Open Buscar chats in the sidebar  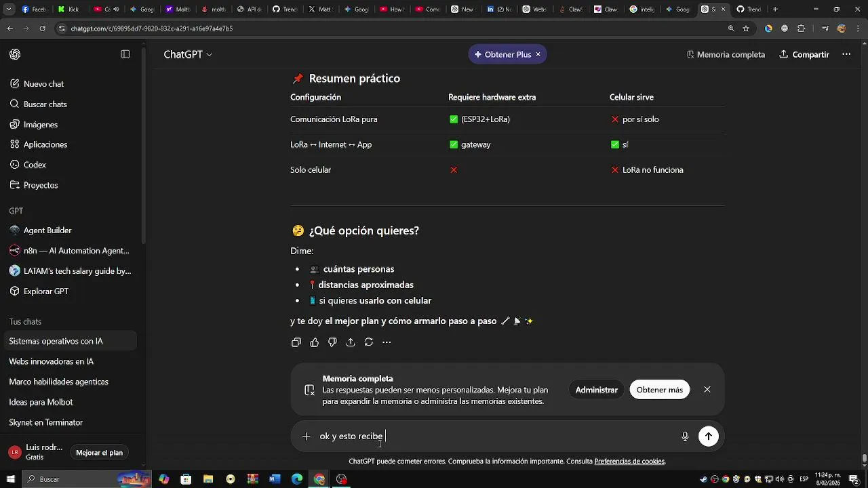point(45,104)
